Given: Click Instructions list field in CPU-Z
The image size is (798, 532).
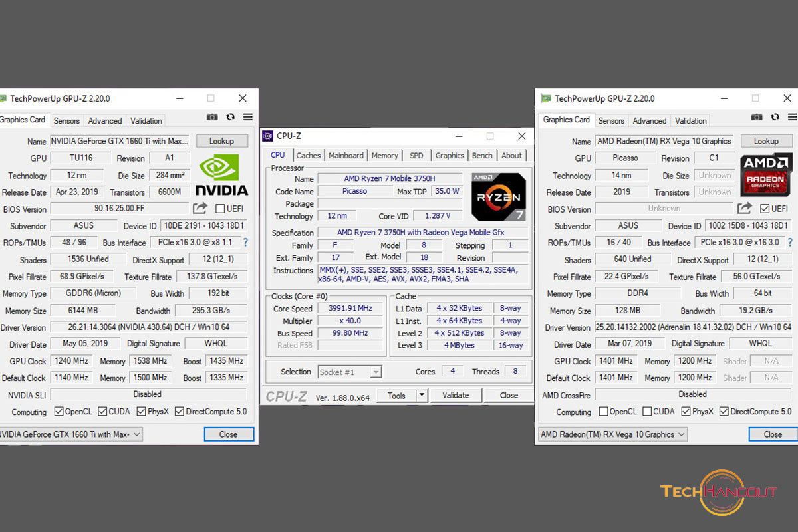Looking at the screenshot, I should (423, 275).
